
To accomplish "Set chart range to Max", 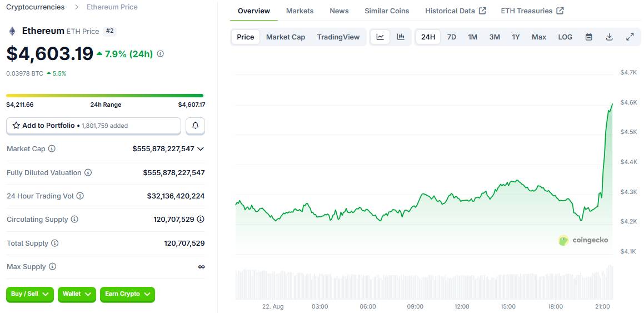I will tap(539, 37).
